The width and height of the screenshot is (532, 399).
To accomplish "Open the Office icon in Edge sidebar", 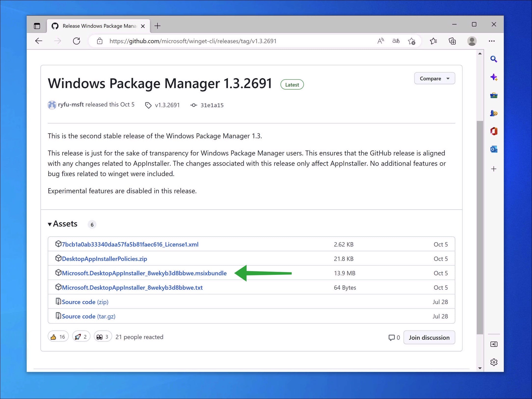I will [494, 131].
